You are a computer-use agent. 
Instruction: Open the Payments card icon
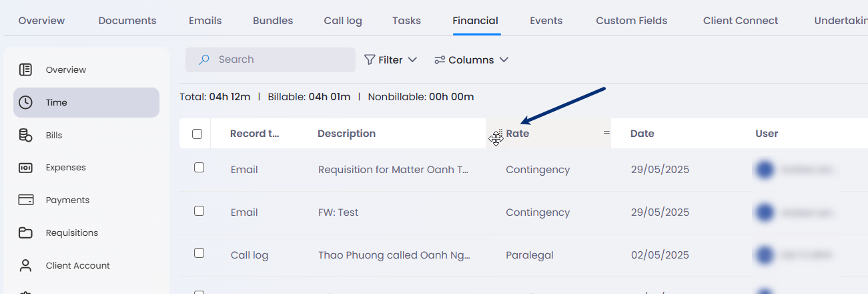click(x=25, y=200)
